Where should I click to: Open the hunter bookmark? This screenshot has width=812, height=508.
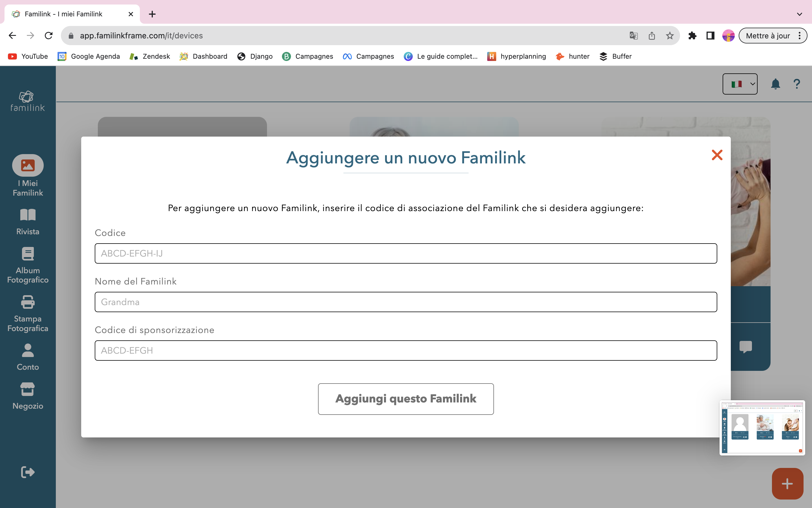click(x=572, y=56)
